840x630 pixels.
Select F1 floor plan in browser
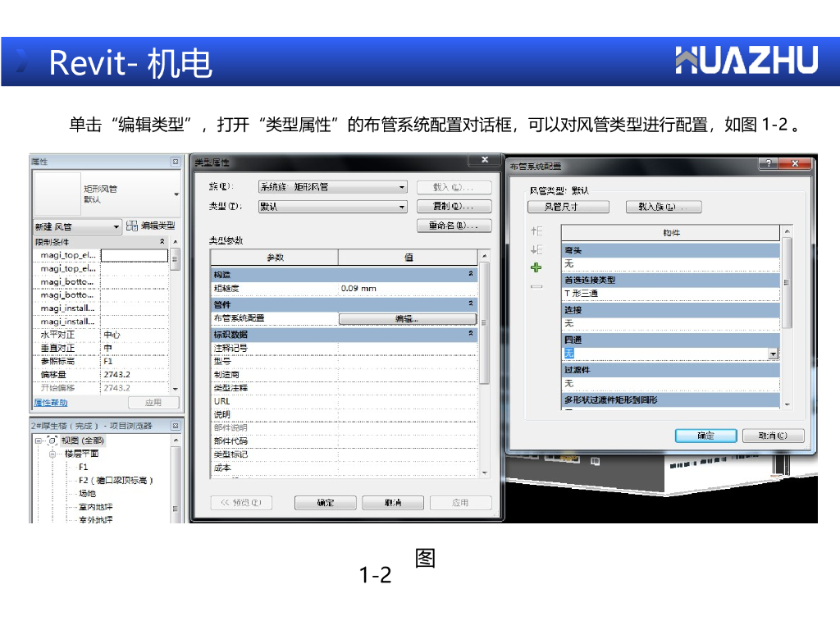(83, 467)
